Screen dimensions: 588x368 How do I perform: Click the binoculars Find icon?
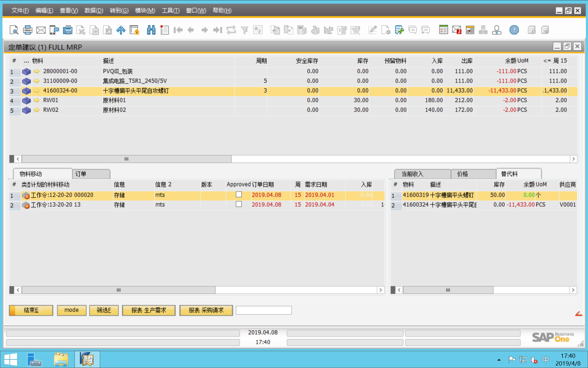pos(151,30)
